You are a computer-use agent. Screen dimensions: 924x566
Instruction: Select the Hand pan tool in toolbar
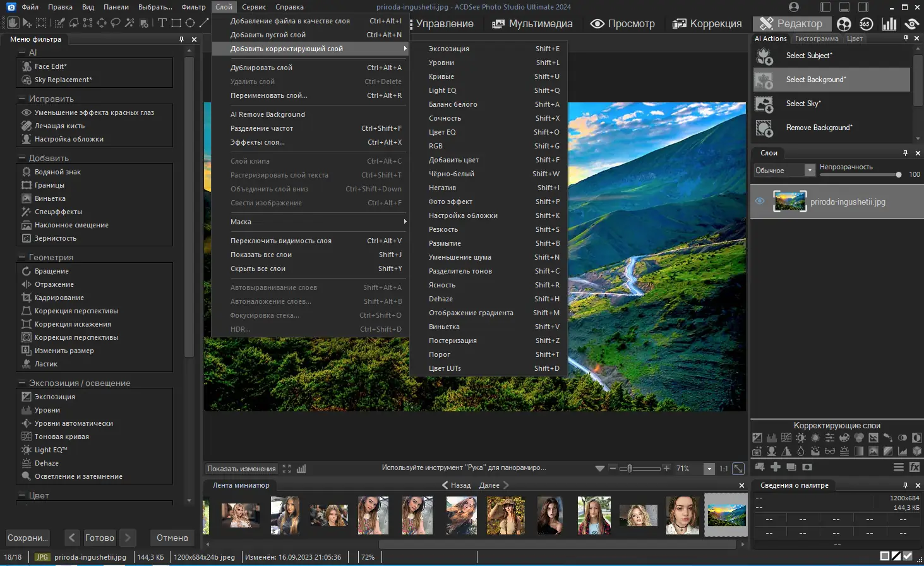[12, 23]
